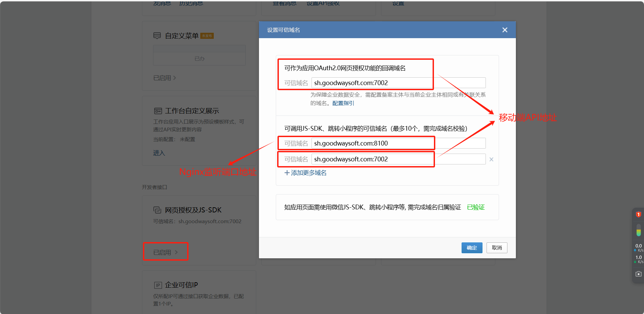Focus the OAuth2.0 callback domain input
The height and width of the screenshot is (314, 644).
click(x=399, y=83)
